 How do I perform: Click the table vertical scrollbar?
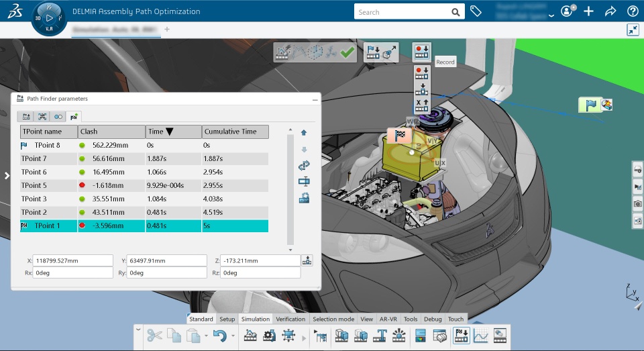click(x=290, y=189)
